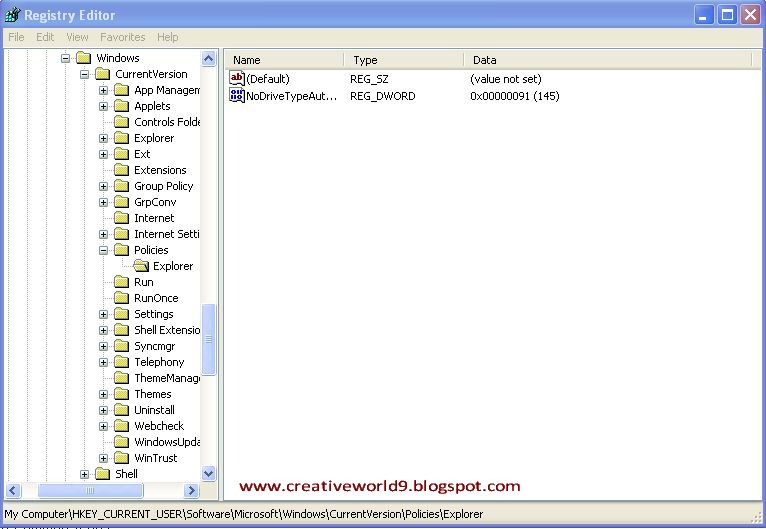Image resolution: width=766 pixels, height=529 pixels.
Task: Expand the Internet Settings key
Action: click(x=104, y=234)
